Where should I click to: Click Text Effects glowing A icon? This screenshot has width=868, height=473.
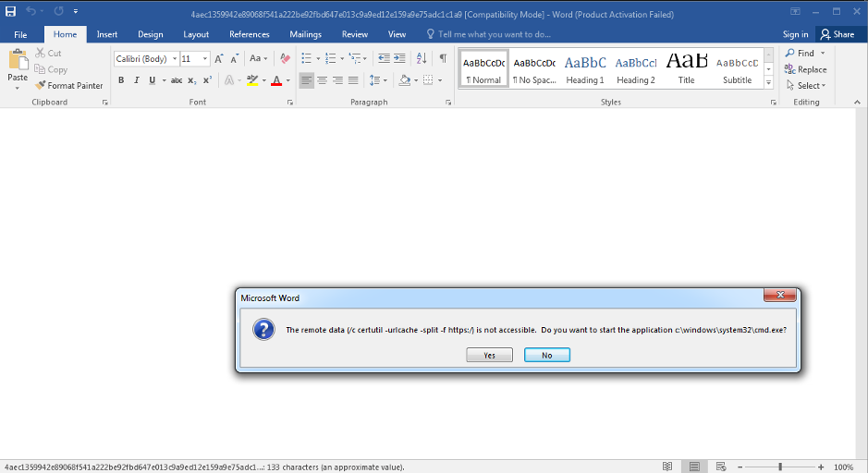pyautogui.click(x=229, y=80)
